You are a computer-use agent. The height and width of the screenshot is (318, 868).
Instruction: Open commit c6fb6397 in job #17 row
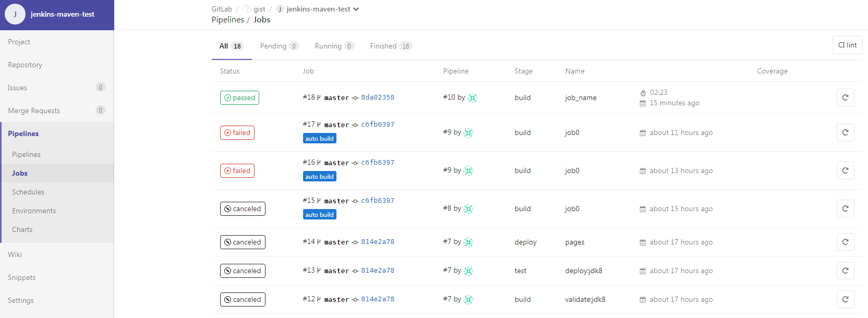378,125
